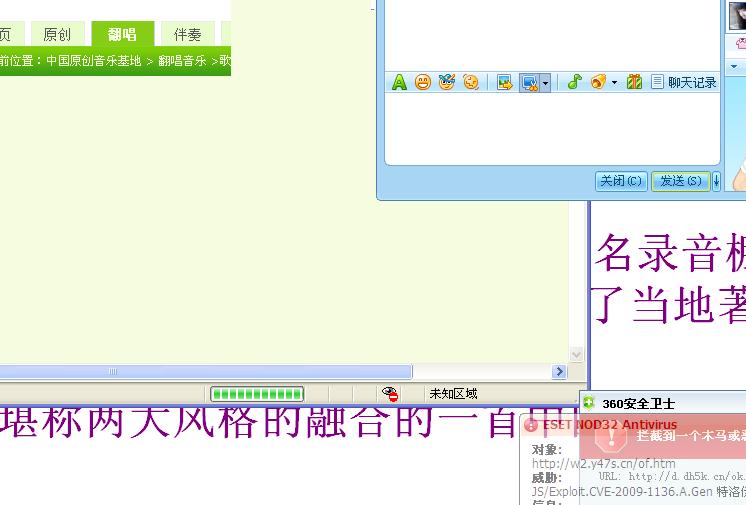Click the send picture icon
The image size is (746, 505).
tap(505, 83)
